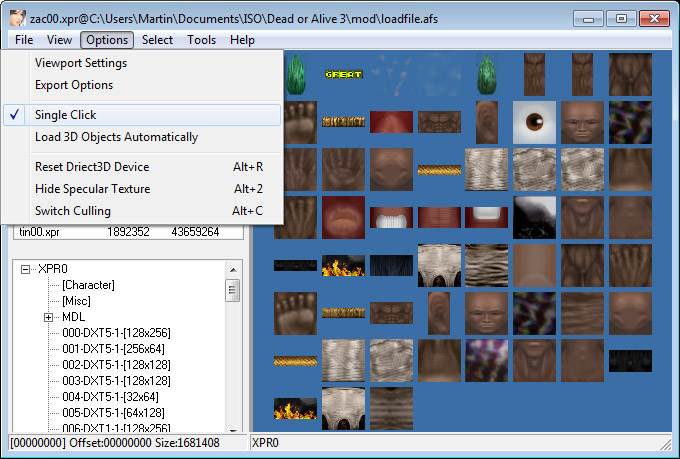Click the tree view scrollbar thumb
This screenshot has height=459, width=680.
tap(233, 290)
